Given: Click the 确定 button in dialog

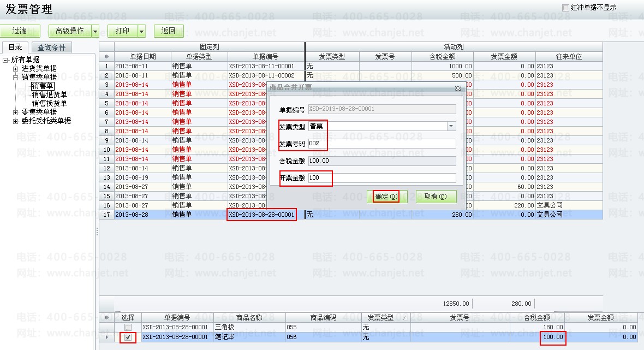Looking at the screenshot, I should tap(387, 197).
